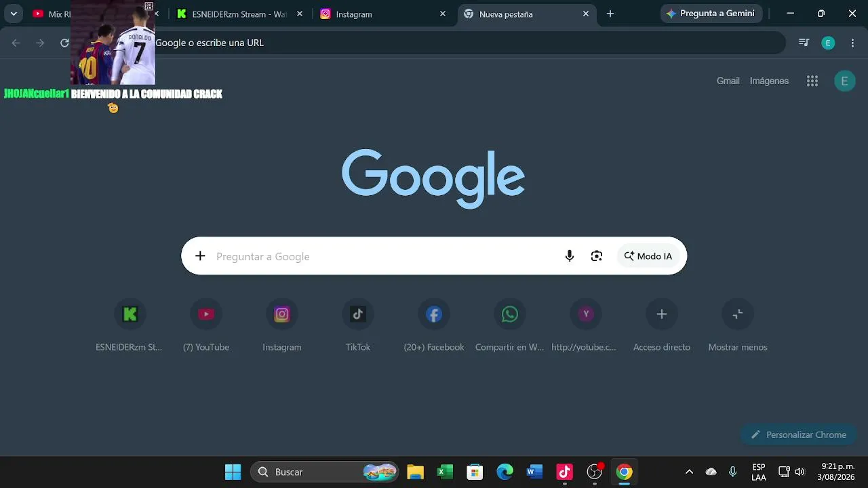Image resolution: width=868 pixels, height=488 pixels.
Task: Open the (7) YouTube shortcut
Action: click(x=206, y=325)
